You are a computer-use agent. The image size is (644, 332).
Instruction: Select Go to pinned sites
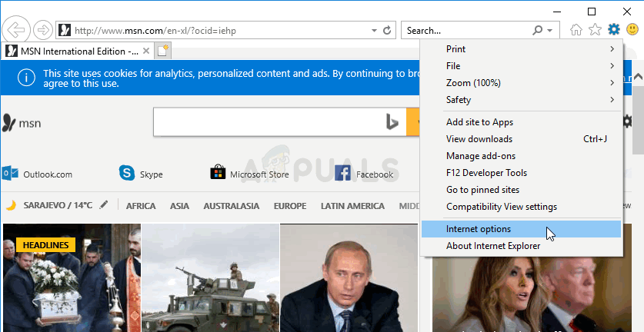(521, 190)
